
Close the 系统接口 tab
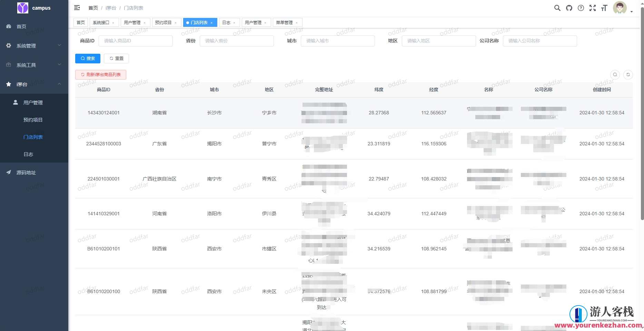click(113, 23)
